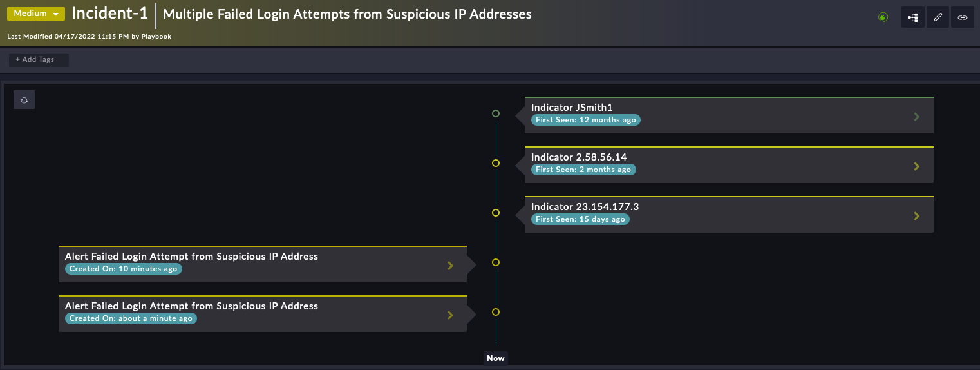Click the pencil edit incident icon
Viewport: 980px width, 370px height.
pyautogui.click(x=938, y=17)
